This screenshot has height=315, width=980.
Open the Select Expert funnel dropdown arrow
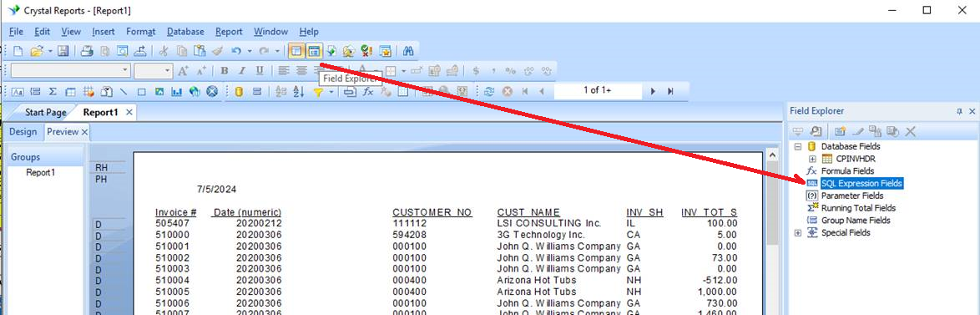pyautogui.click(x=331, y=91)
